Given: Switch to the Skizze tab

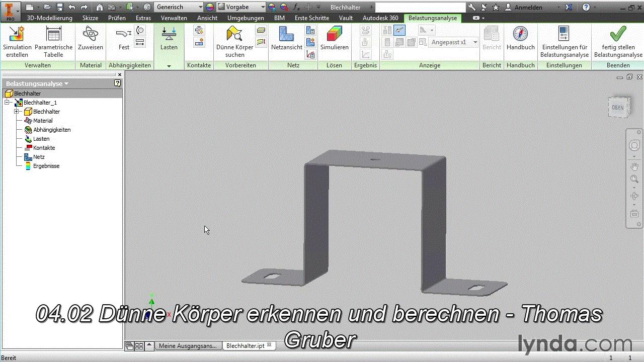Looking at the screenshot, I should point(90,18).
